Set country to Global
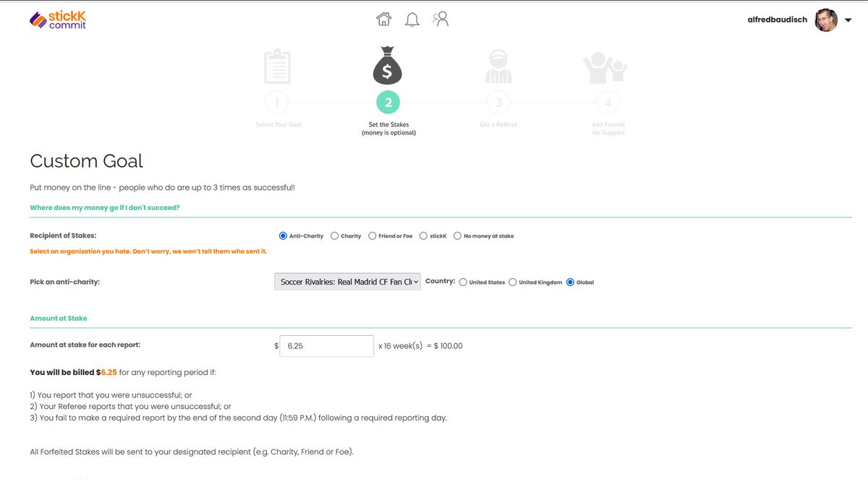Image resolution: width=868 pixels, height=480 pixels. pyautogui.click(x=571, y=282)
